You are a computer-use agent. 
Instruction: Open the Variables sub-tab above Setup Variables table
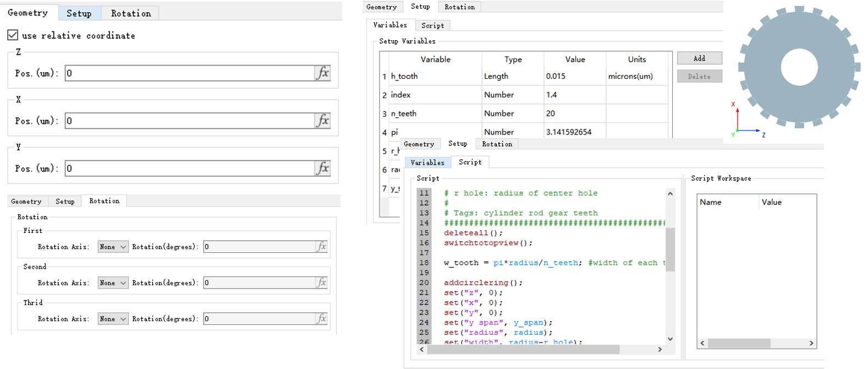pos(390,25)
